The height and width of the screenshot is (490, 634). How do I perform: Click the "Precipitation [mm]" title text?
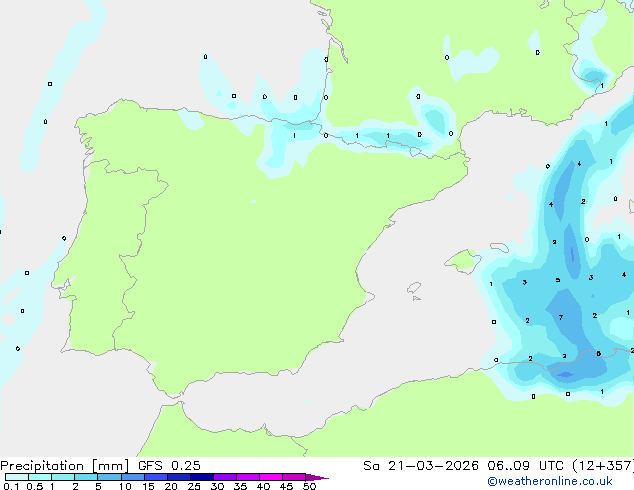65,466
